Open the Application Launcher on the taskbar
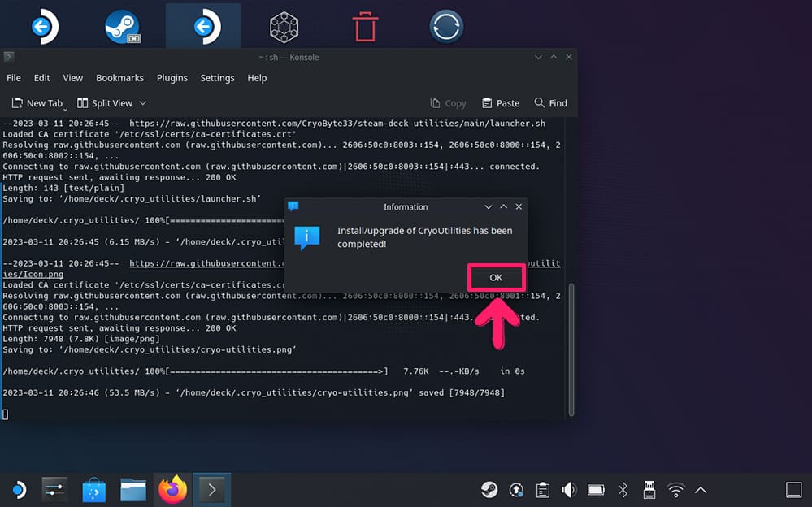812x507 pixels. [19, 490]
